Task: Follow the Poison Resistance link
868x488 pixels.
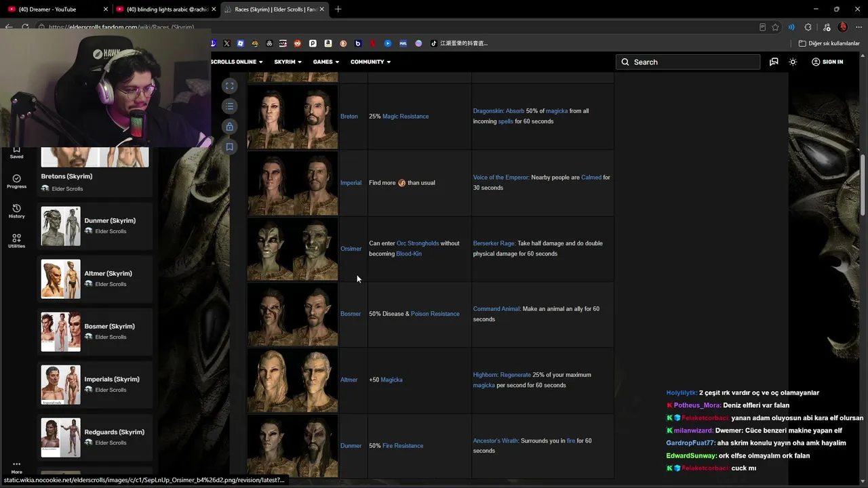Action: point(435,314)
